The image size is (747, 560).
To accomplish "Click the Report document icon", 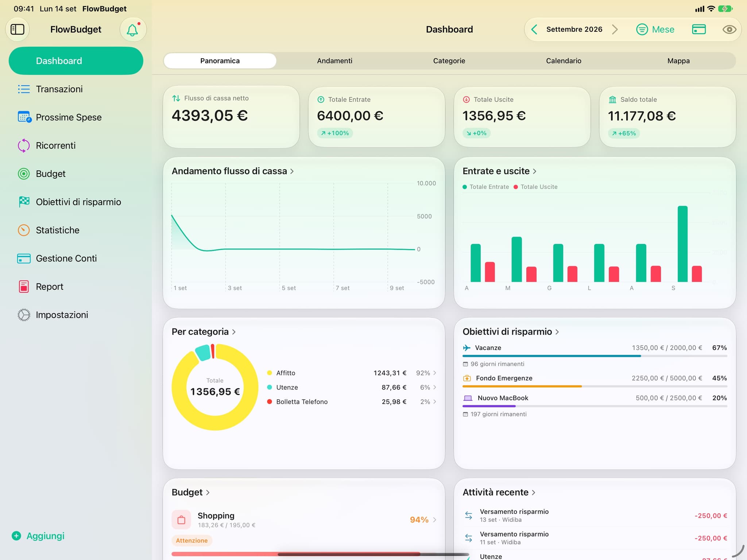I will (x=24, y=287).
